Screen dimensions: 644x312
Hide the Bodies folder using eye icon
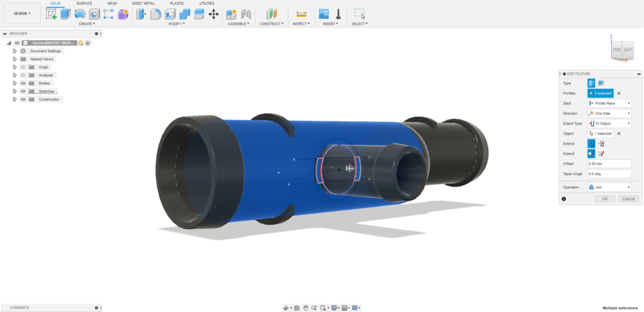(23, 83)
